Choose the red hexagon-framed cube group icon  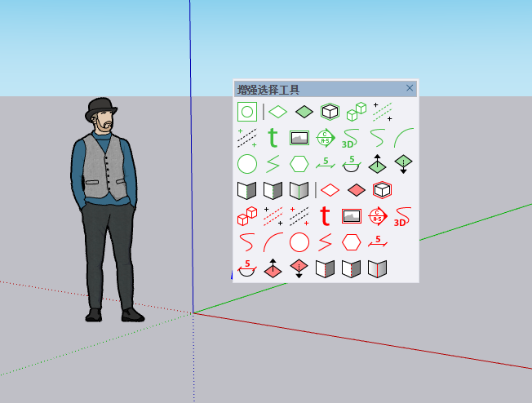[383, 190]
